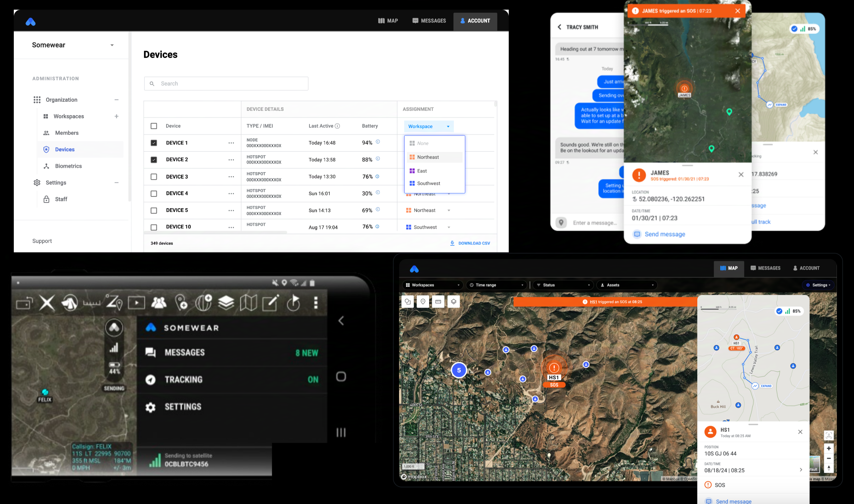Click the cluster marker labeled 5
The image size is (854, 504).
click(x=459, y=370)
